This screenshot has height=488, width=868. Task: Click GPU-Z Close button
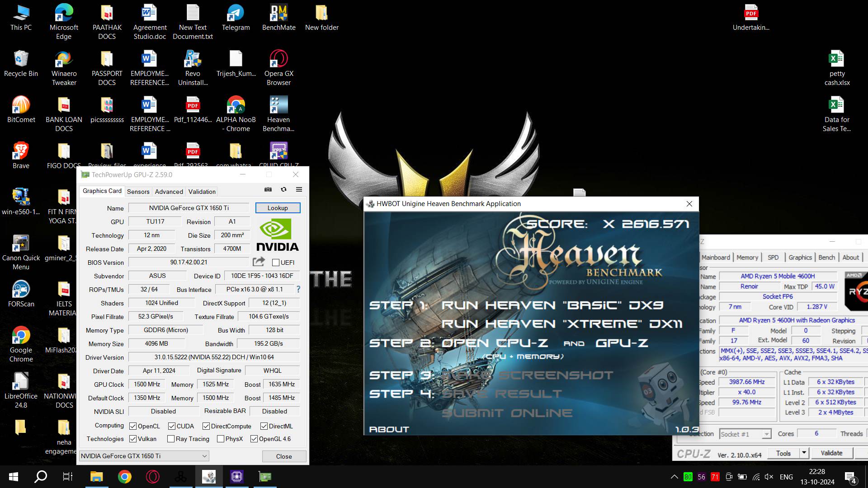284,456
